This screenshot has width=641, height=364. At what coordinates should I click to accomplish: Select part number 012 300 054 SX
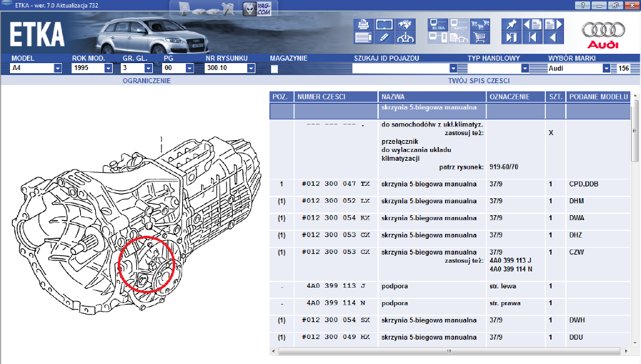point(336,320)
